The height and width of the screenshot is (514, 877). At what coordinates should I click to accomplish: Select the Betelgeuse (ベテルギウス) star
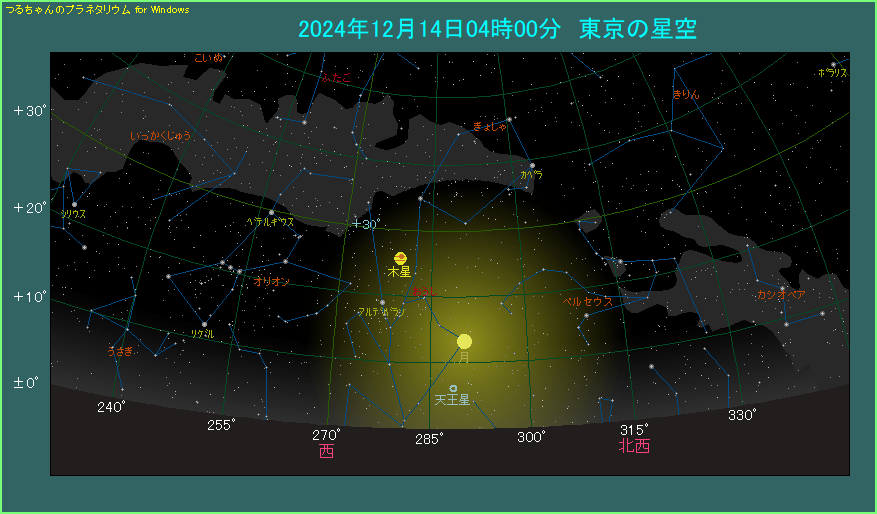271,212
